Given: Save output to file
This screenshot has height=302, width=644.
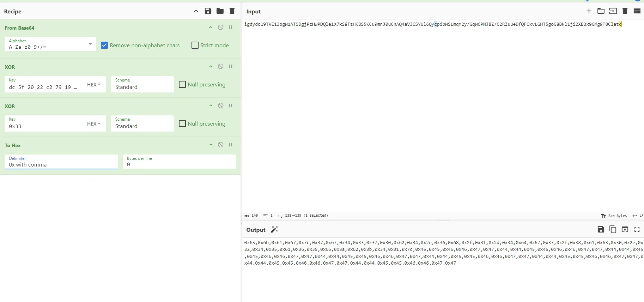Looking at the screenshot, I should [601, 230].
